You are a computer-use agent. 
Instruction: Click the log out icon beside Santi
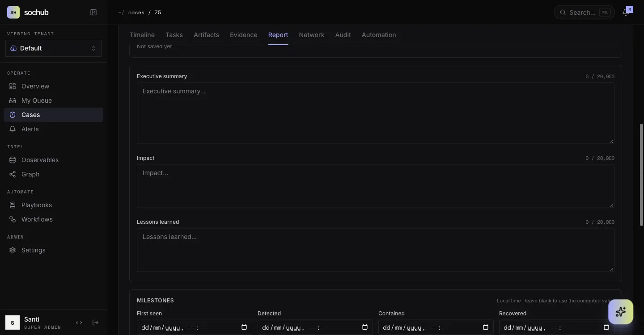(x=95, y=322)
